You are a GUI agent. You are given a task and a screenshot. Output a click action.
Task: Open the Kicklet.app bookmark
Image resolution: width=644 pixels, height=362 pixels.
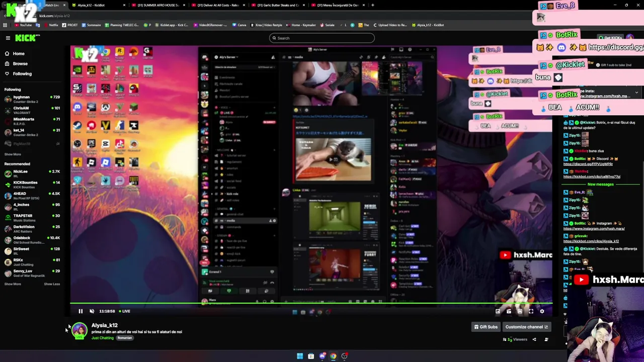click(x=171, y=25)
